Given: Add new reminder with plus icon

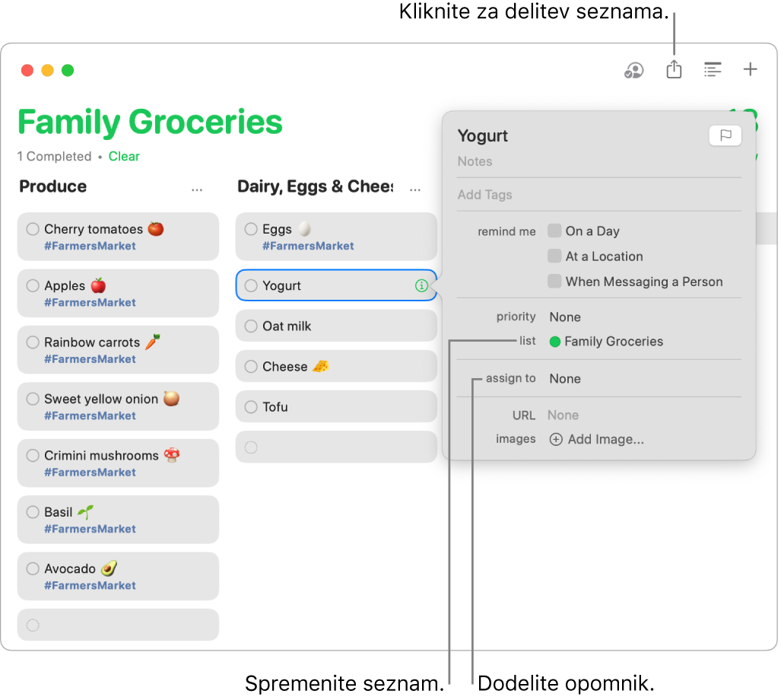Looking at the screenshot, I should coord(751,70).
